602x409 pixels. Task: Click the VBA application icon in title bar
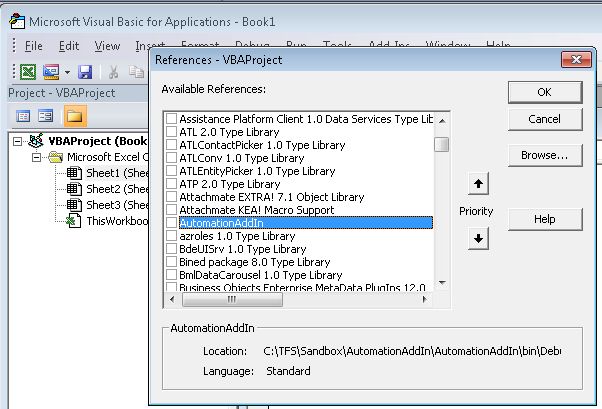pyautogui.click(x=17, y=22)
